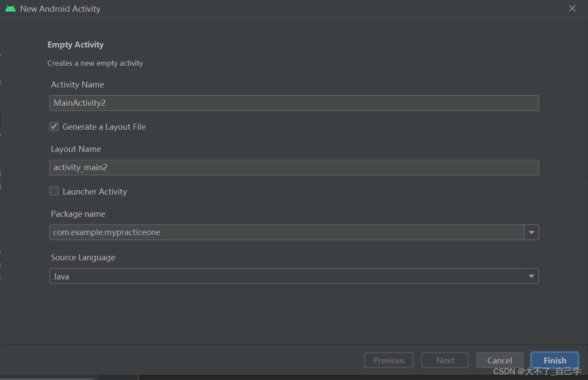Click the Android robot icon in title bar
588x380 pixels.
pos(10,8)
